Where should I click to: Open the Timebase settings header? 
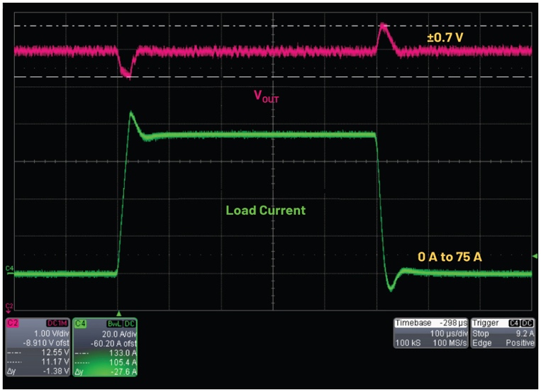(414, 323)
